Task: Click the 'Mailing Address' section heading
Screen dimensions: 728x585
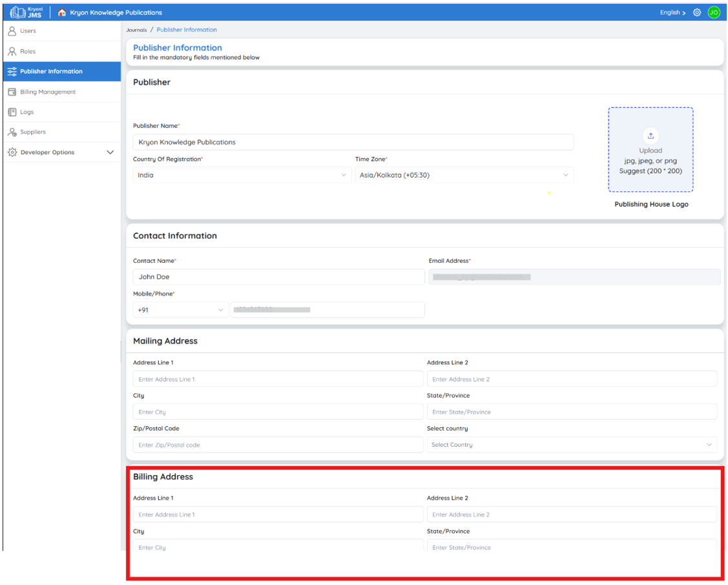Action: [x=165, y=341]
